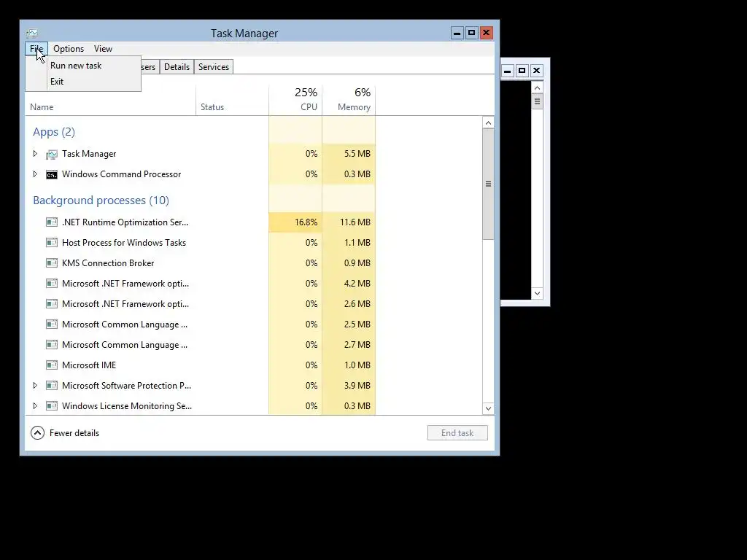Click the Apps (2) group heading
Viewport: 747px width, 560px height.
point(54,132)
